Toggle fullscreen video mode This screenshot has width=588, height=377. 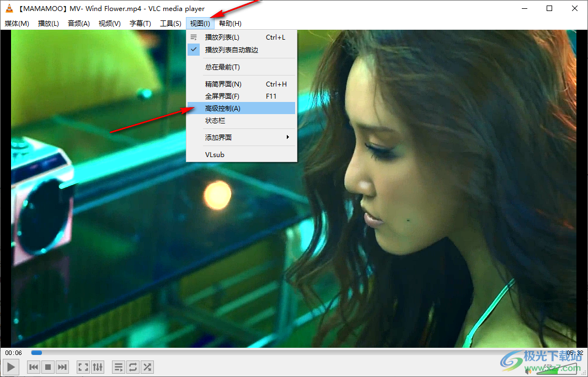[83, 367]
